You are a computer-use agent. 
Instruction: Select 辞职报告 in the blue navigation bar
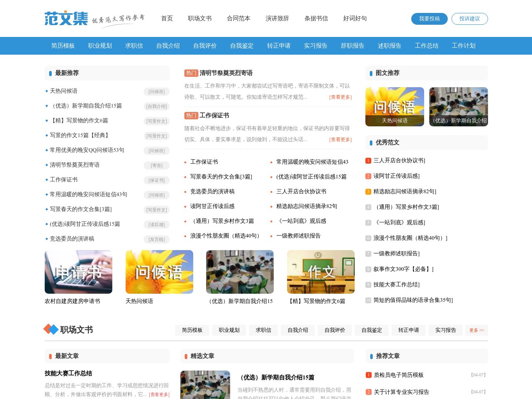(352, 46)
